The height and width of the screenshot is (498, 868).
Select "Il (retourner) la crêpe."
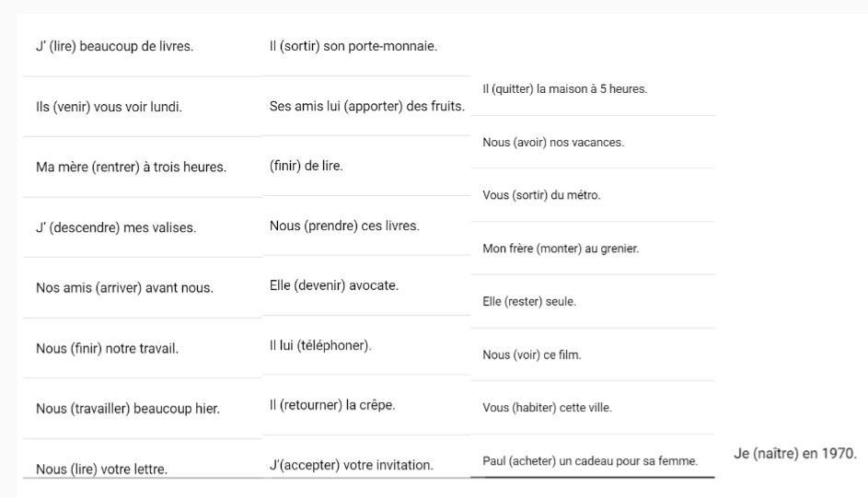[332, 405]
